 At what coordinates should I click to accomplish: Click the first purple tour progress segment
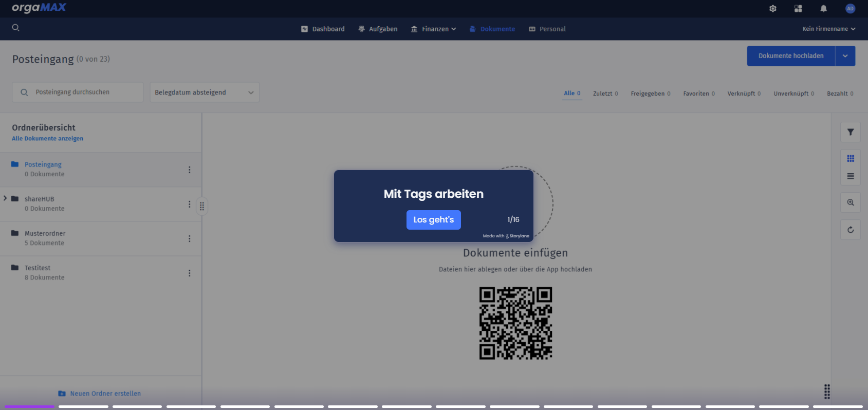pyautogui.click(x=29, y=406)
